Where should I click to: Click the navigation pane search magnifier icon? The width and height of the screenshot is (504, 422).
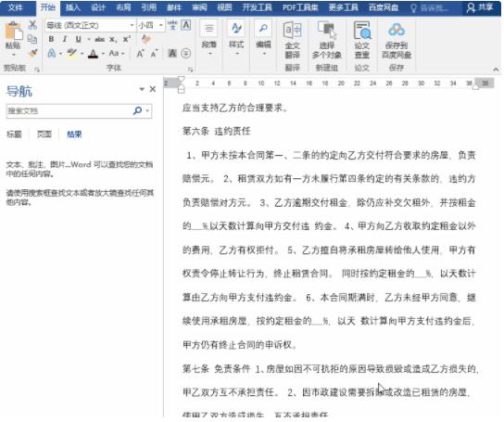pos(137,111)
